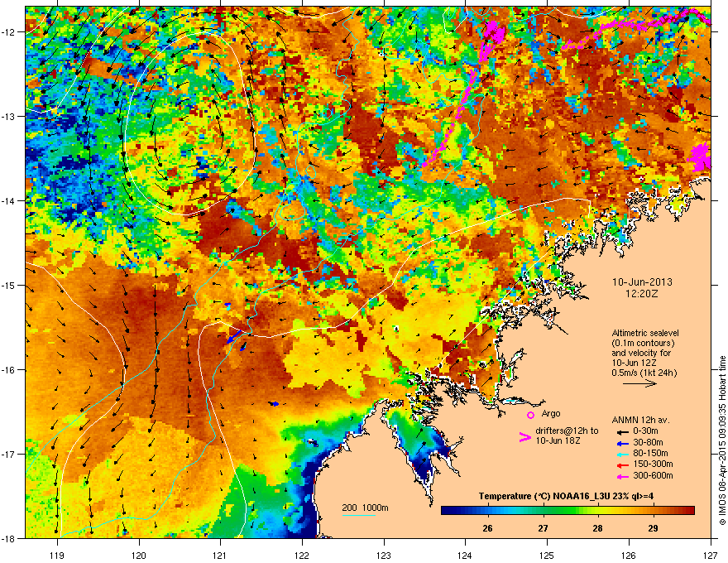Click the 28 tick label on color bar

tap(597, 528)
